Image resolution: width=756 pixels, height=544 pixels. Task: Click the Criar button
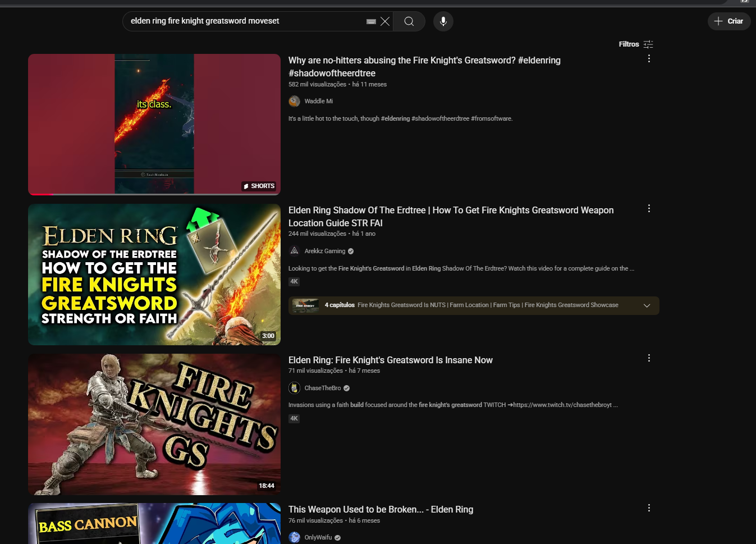coord(729,21)
